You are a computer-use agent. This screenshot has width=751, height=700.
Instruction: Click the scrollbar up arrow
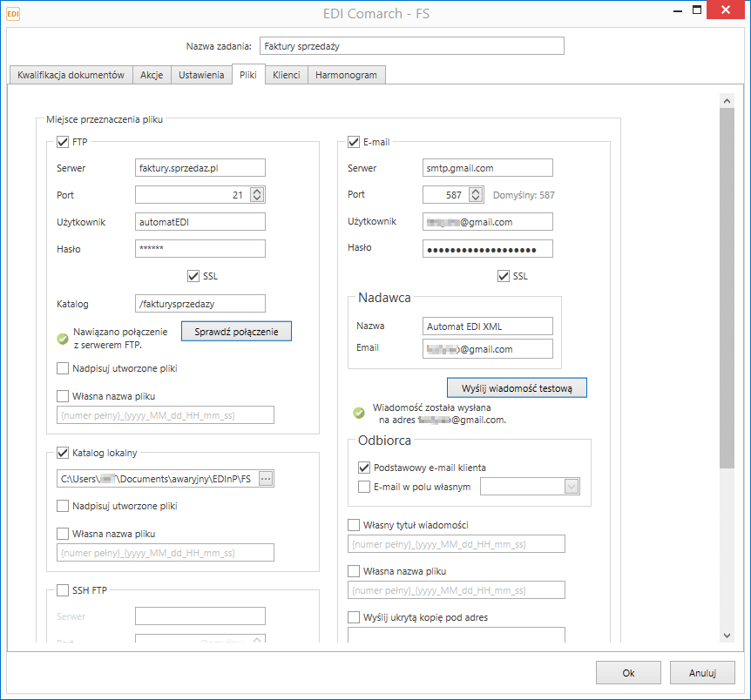point(727,100)
